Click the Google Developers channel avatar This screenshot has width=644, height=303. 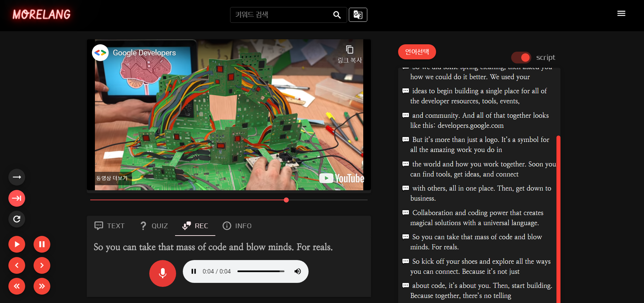(x=100, y=53)
